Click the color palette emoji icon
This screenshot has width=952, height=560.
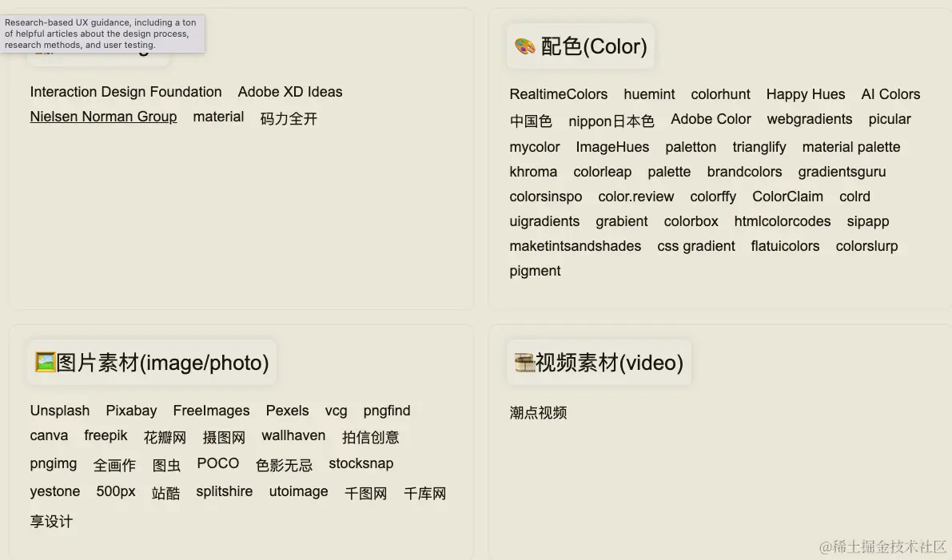pos(524,46)
